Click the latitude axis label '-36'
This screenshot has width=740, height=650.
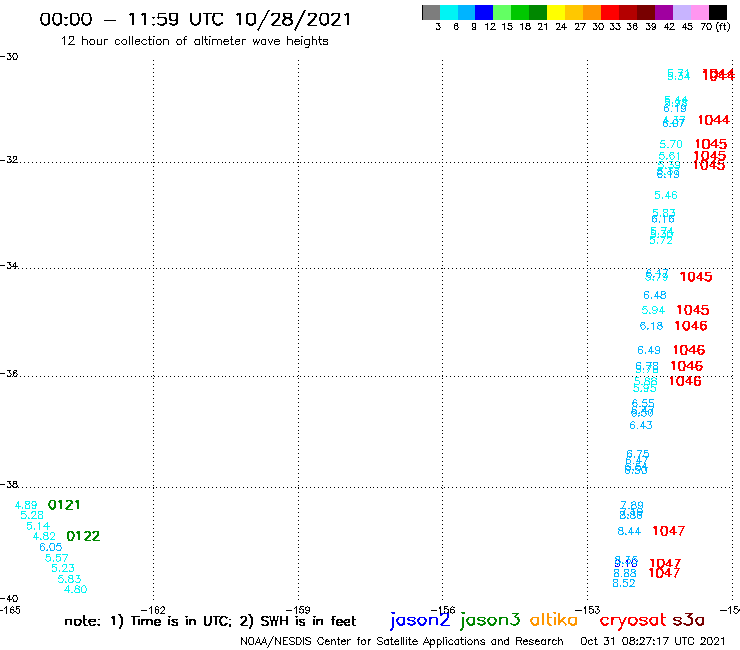[9, 374]
